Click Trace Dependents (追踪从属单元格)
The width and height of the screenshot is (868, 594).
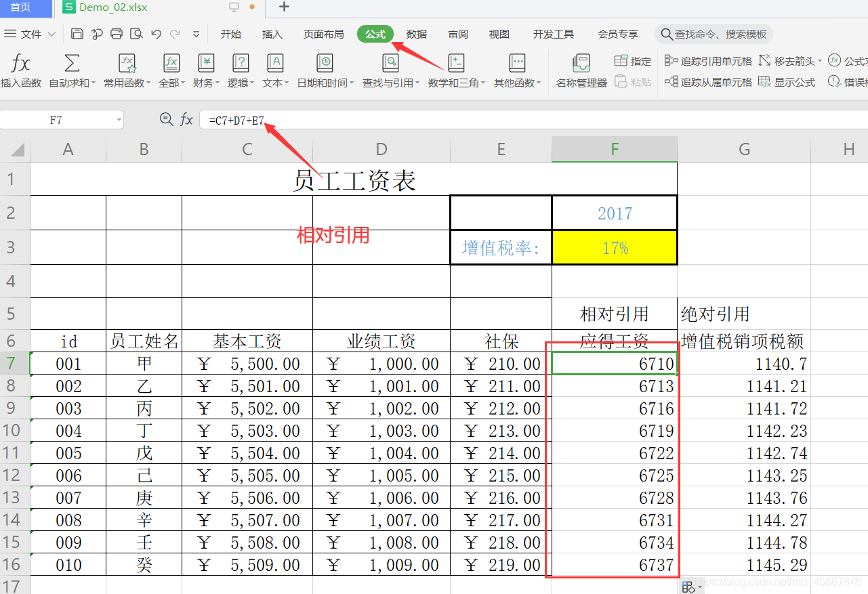click(x=709, y=82)
